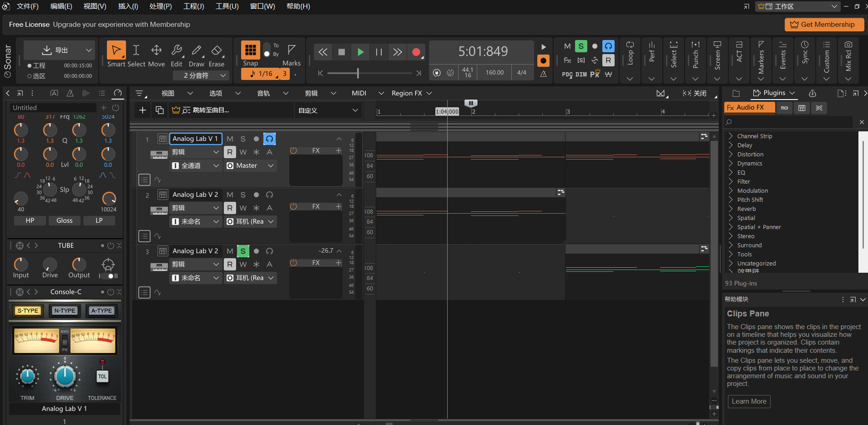Screen dimensions: 868x425
Task: Select the Erase tool
Action: [217, 50]
